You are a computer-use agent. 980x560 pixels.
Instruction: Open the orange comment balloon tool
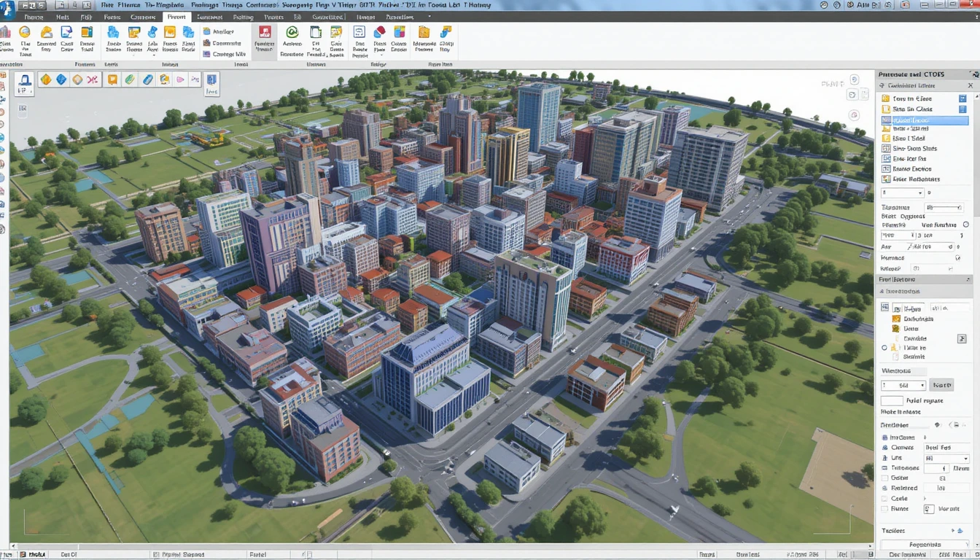pos(112,81)
